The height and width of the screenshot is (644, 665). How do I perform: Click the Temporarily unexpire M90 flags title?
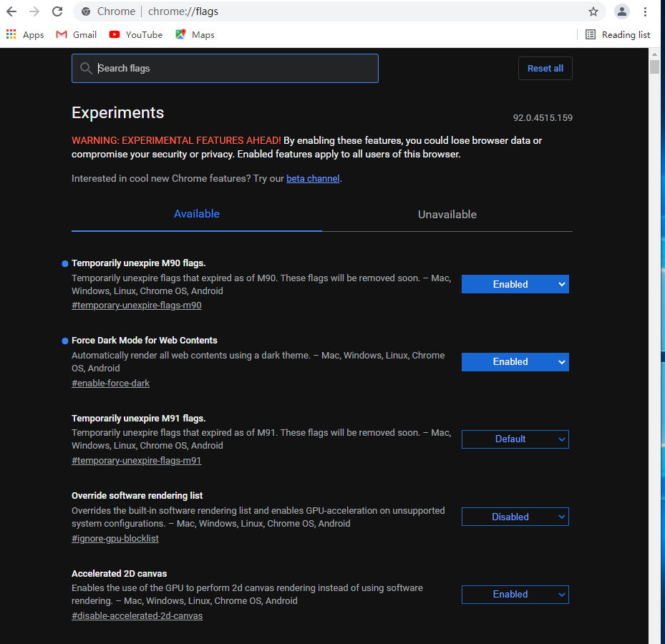[139, 263]
